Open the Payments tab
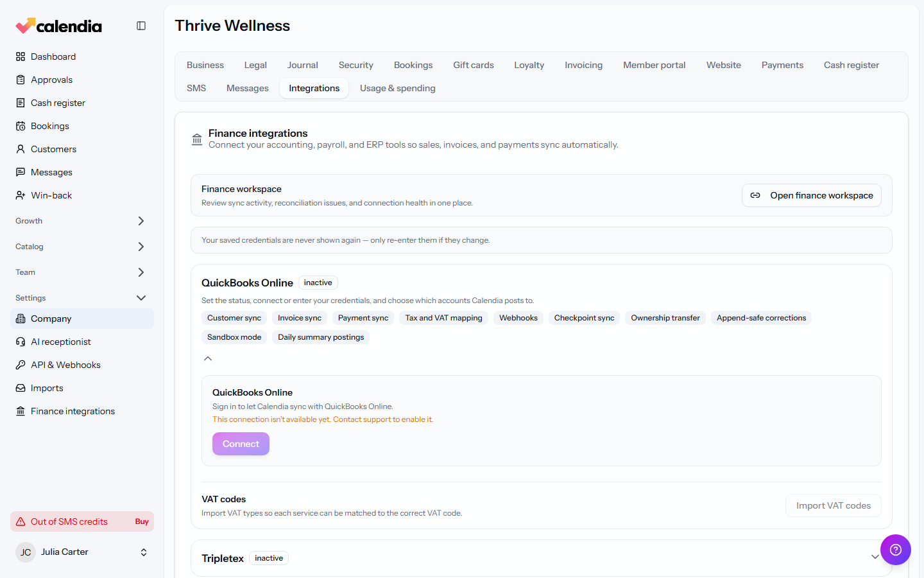The image size is (924, 578). click(782, 65)
